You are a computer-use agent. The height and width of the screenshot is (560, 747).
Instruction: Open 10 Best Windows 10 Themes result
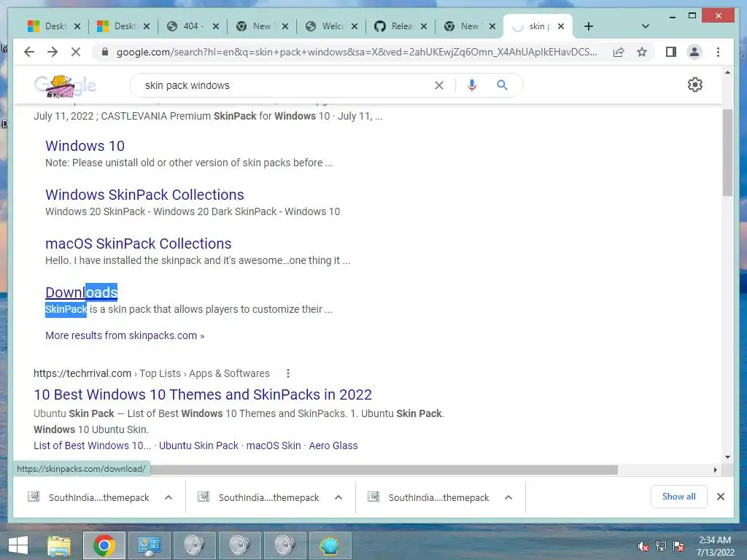pyautogui.click(x=203, y=394)
